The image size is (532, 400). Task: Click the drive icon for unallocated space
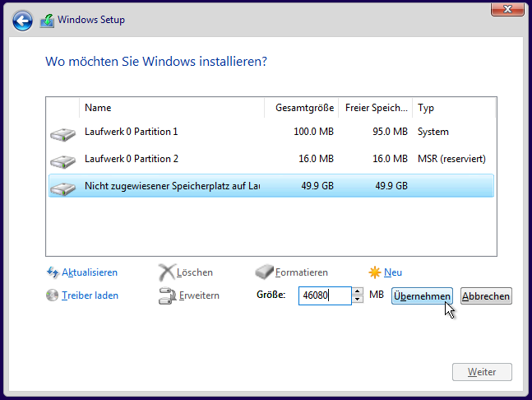point(62,188)
